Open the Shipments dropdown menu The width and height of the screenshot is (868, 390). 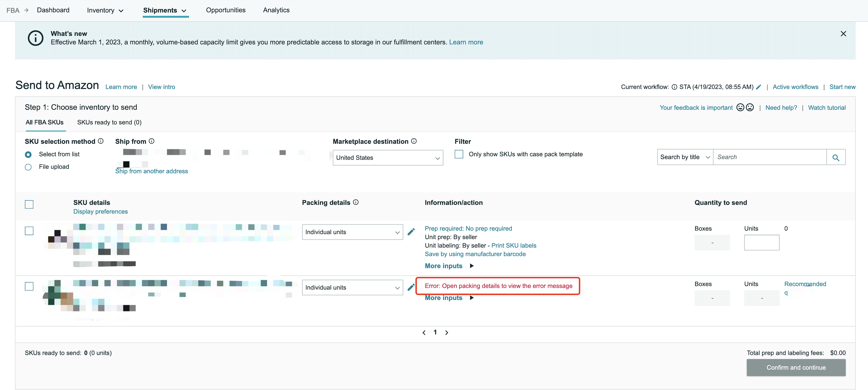(x=165, y=10)
